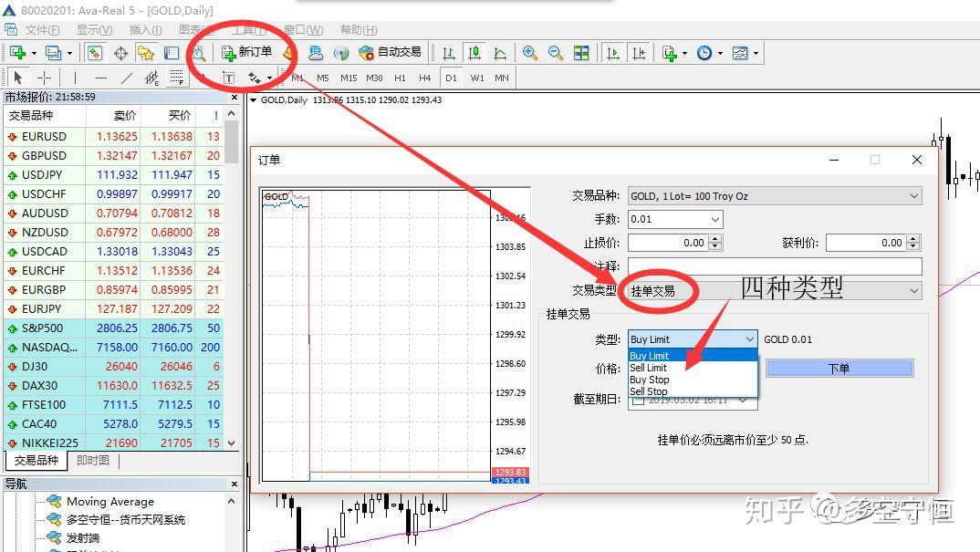The image size is (980, 552).
Task: Switch to the 即时图 tab
Action: (x=92, y=461)
